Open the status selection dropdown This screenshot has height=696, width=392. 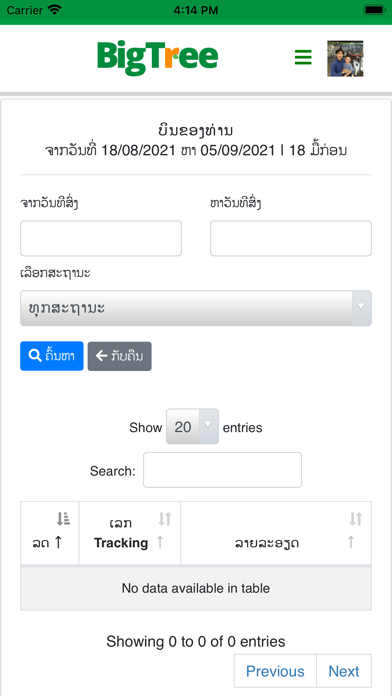(196, 308)
